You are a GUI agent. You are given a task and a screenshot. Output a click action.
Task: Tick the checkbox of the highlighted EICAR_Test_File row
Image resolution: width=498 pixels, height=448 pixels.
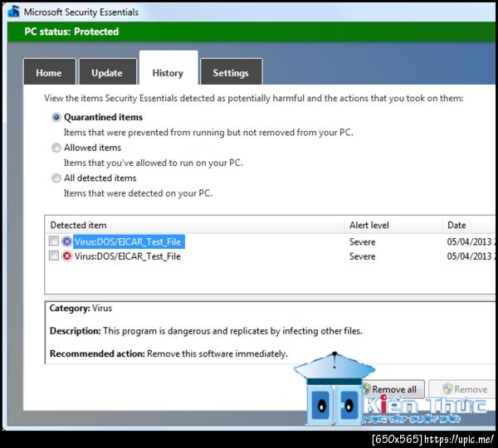pyautogui.click(x=54, y=241)
